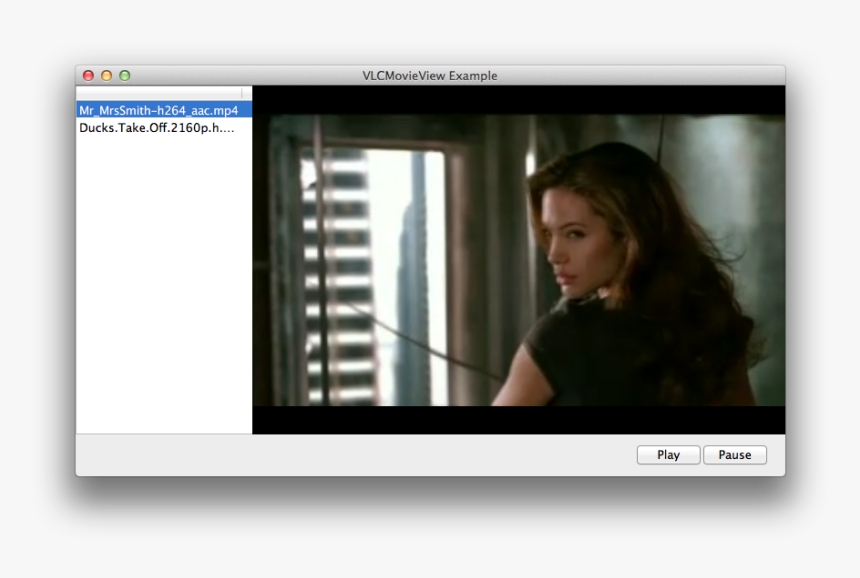Click the Pause button
860x578 pixels.
coord(735,455)
